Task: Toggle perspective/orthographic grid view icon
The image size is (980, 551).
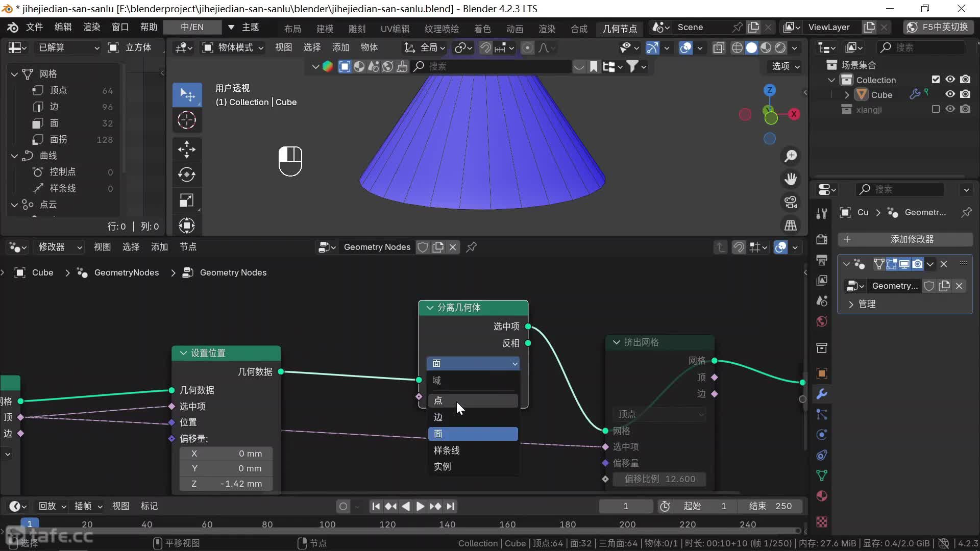Action: coord(791,225)
